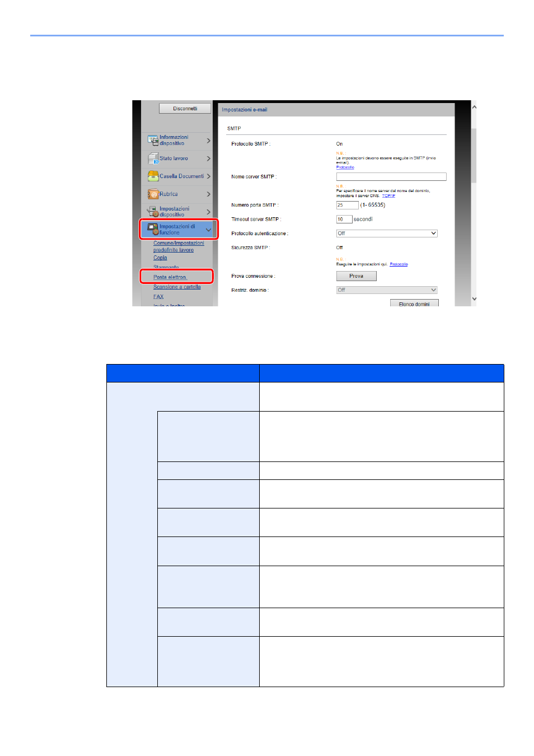The height and width of the screenshot is (756, 534).
Task: Click the Protocollo autenticazione label
Action: (x=260, y=234)
